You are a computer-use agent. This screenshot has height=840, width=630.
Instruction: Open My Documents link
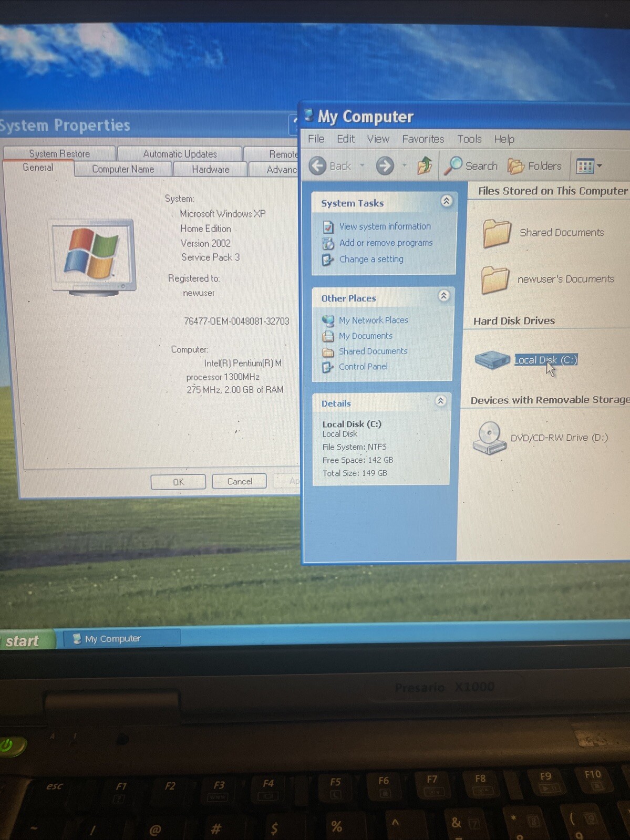[x=365, y=336]
